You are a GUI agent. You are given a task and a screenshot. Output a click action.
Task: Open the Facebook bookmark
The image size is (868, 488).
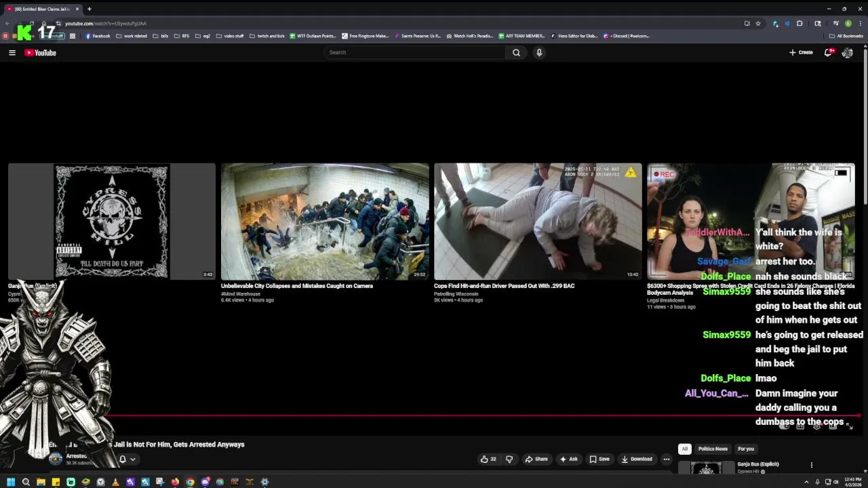pos(98,36)
